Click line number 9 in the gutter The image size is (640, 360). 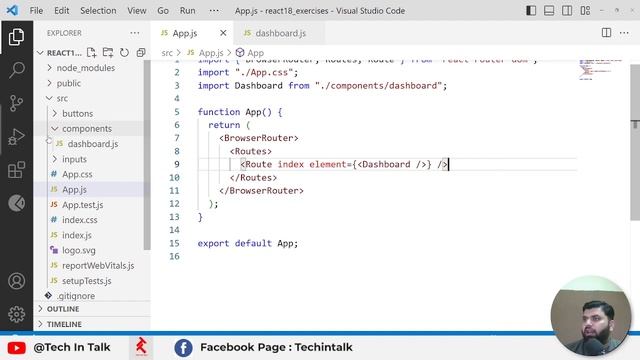pyautogui.click(x=176, y=164)
